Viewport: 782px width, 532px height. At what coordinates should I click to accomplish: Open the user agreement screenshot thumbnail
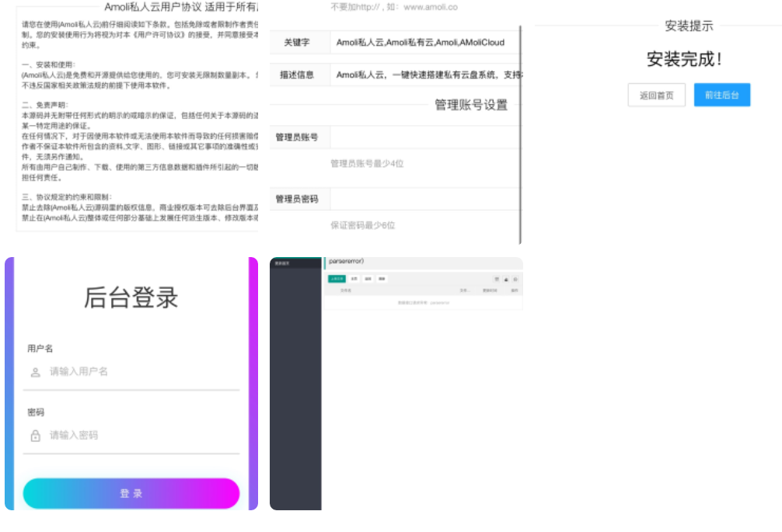(131, 116)
